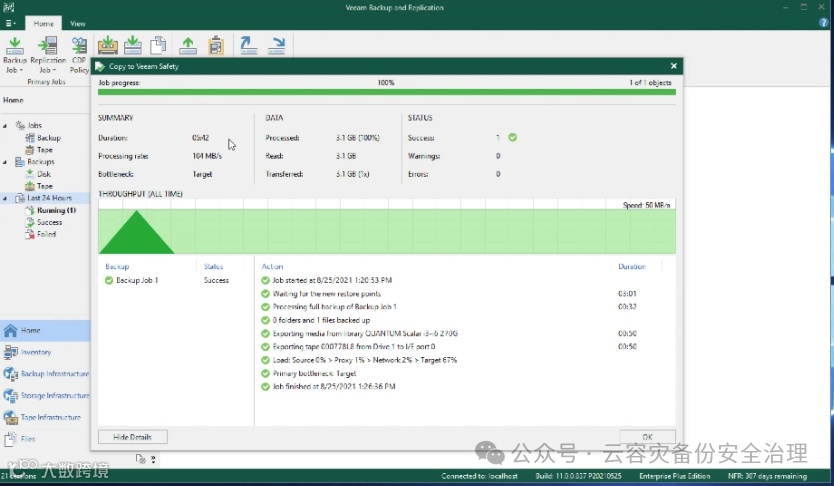This screenshot has width=834, height=486.
Task: Click the Status column header
Action: [x=213, y=266]
